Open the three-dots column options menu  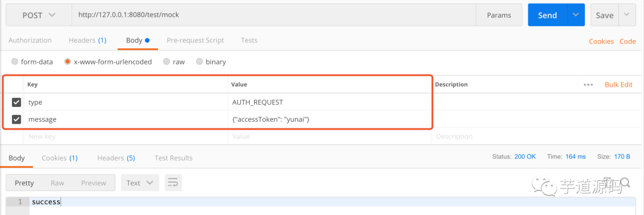pos(588,85)
